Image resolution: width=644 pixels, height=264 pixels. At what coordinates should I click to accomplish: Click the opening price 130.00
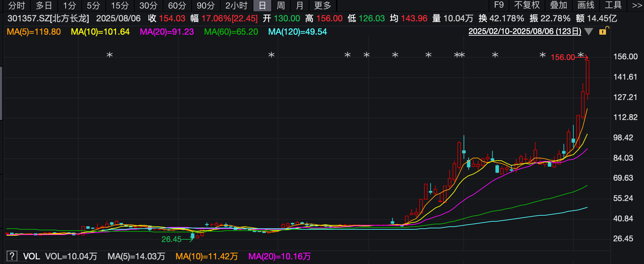287,18
